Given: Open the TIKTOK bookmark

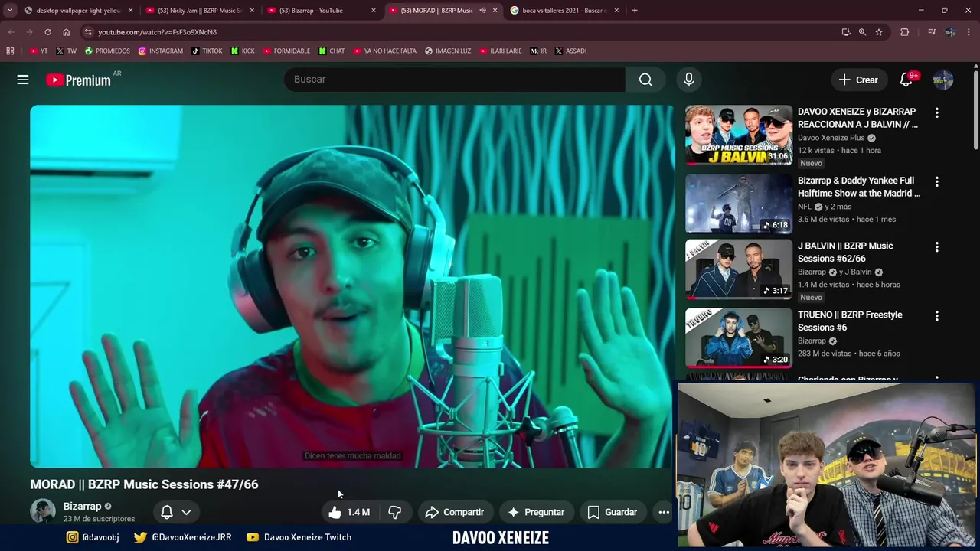Looking at the screenshot, I should (x=207, y=51).
